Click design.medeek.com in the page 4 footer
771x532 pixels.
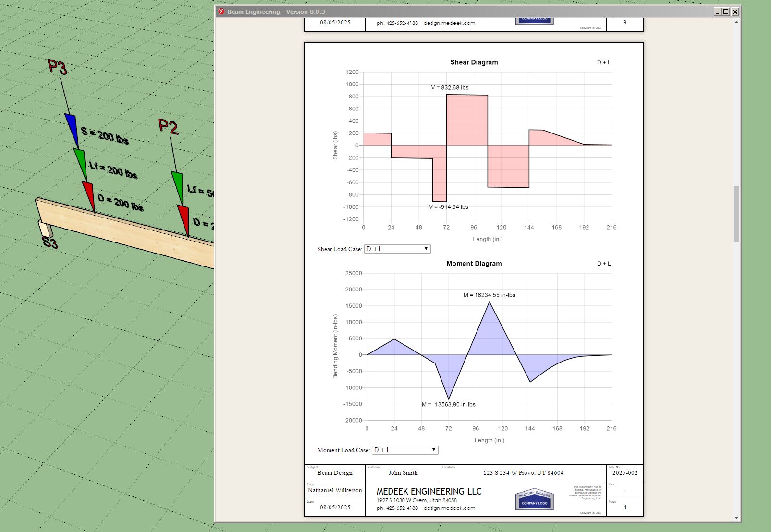[449, 508]
